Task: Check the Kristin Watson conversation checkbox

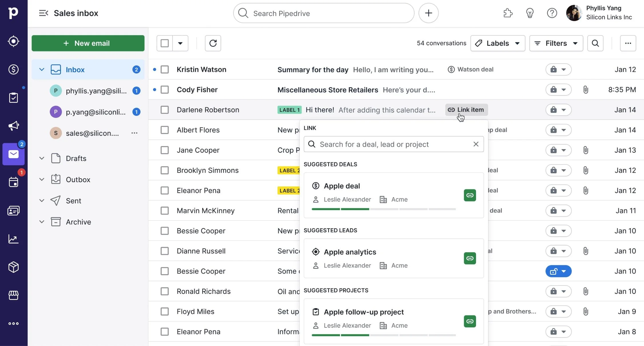Action: point(165,70)
